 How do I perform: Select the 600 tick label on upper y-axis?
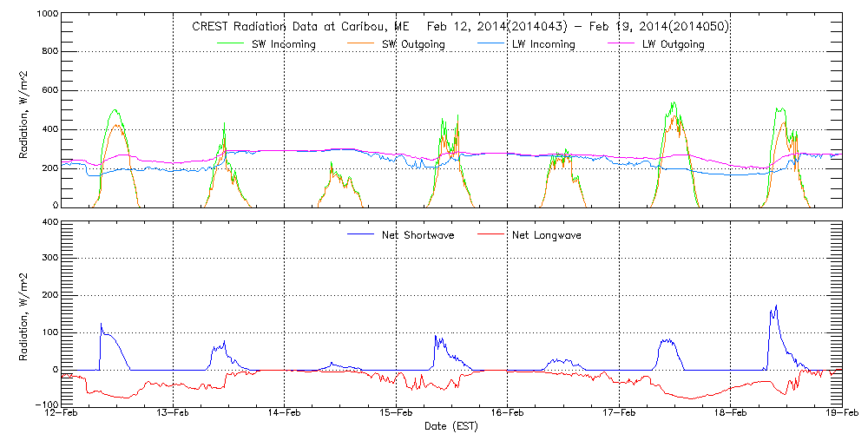[x=50, y=92]
